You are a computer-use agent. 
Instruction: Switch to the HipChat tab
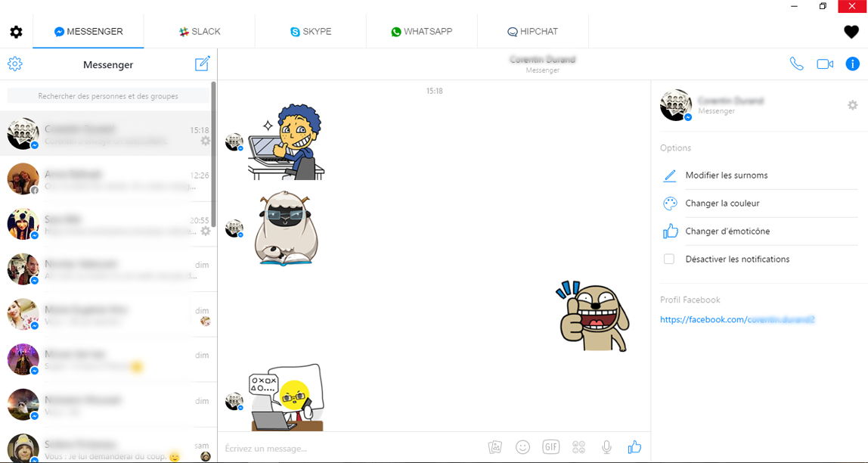(x=532, y=32)
